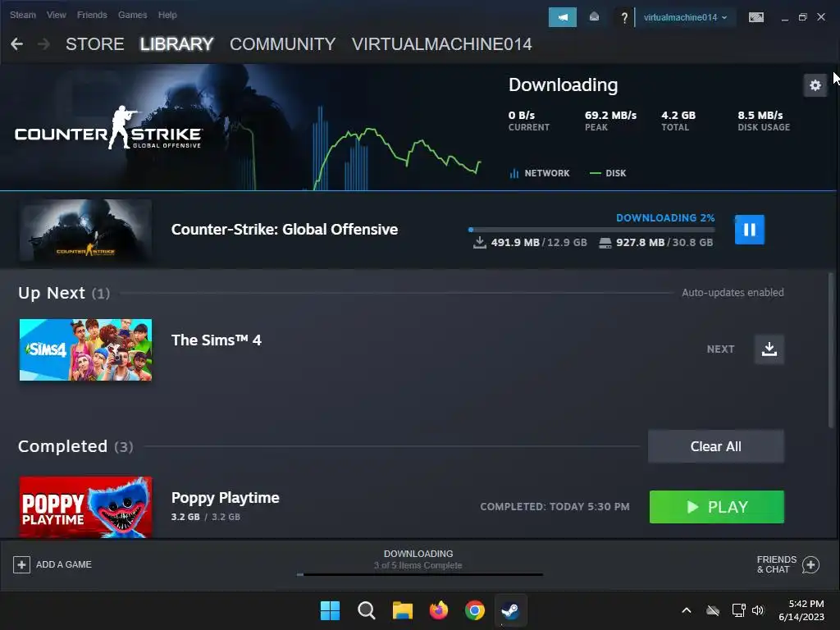Click Poppy Playtime title text
This screenshot has width=840, height=630.
(x=225, y=498)
